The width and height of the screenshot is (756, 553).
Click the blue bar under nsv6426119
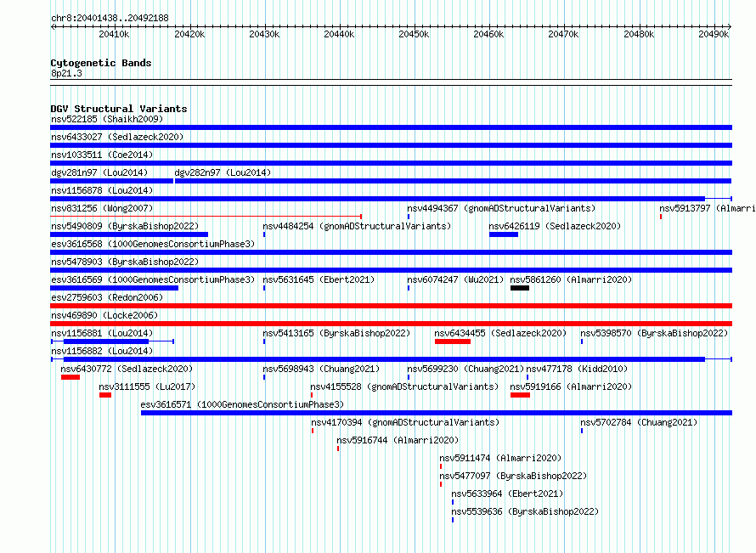pyautogui.click(x=504, y=234)
